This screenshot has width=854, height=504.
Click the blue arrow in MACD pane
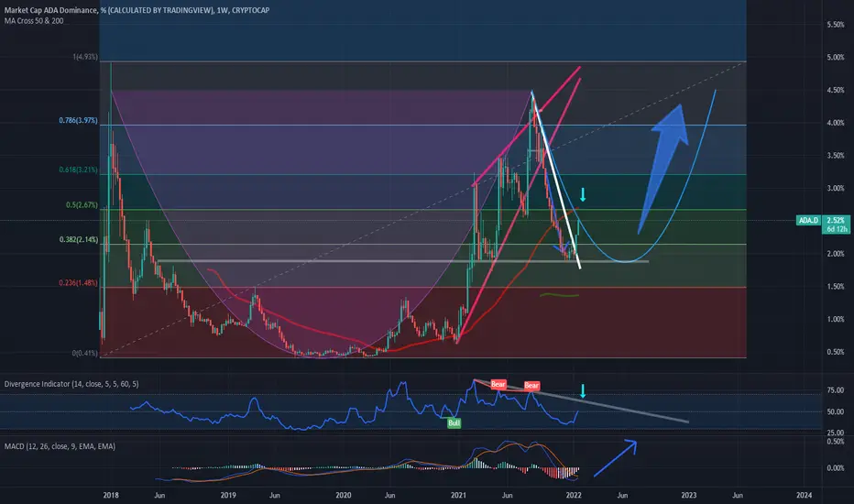tap(616, 457)
